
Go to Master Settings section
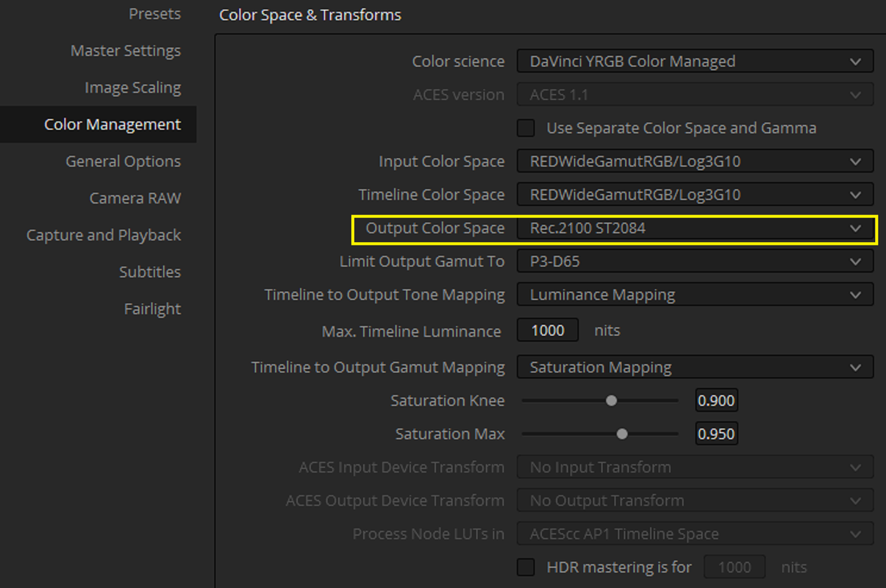(x=126, y=51)
